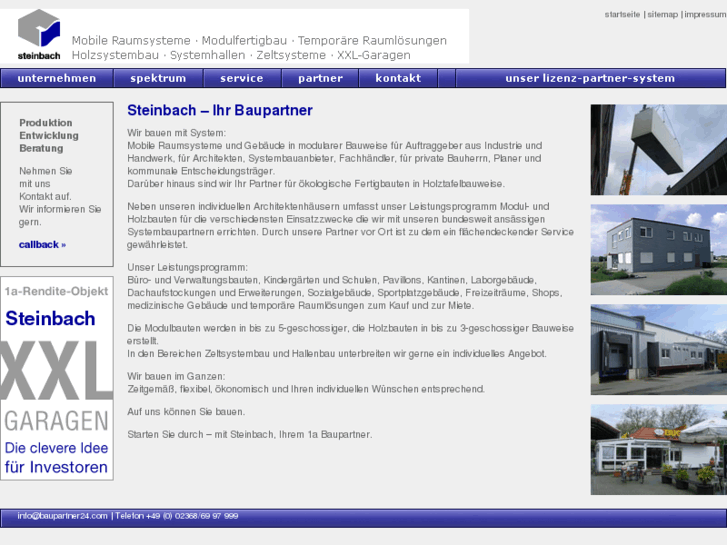Open unser lizenz-partner-system page
Image resolution: width=727 pixels, height=545 pixels.
click(x=590, y=78)
